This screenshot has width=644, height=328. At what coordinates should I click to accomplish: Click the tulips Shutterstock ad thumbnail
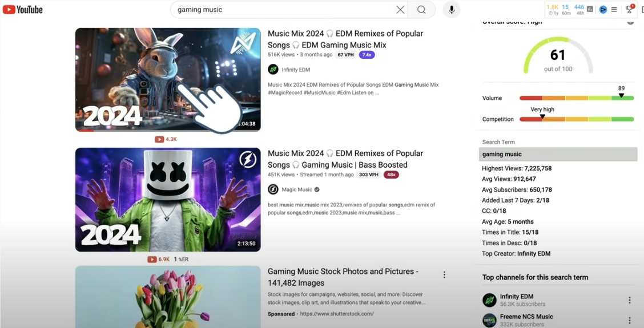[168, 297]
